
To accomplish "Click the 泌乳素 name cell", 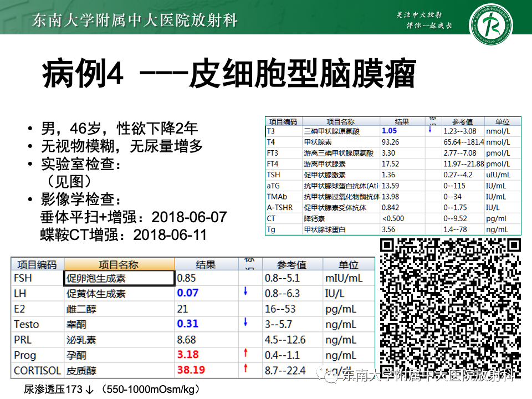I will click(x=119, y=340).
